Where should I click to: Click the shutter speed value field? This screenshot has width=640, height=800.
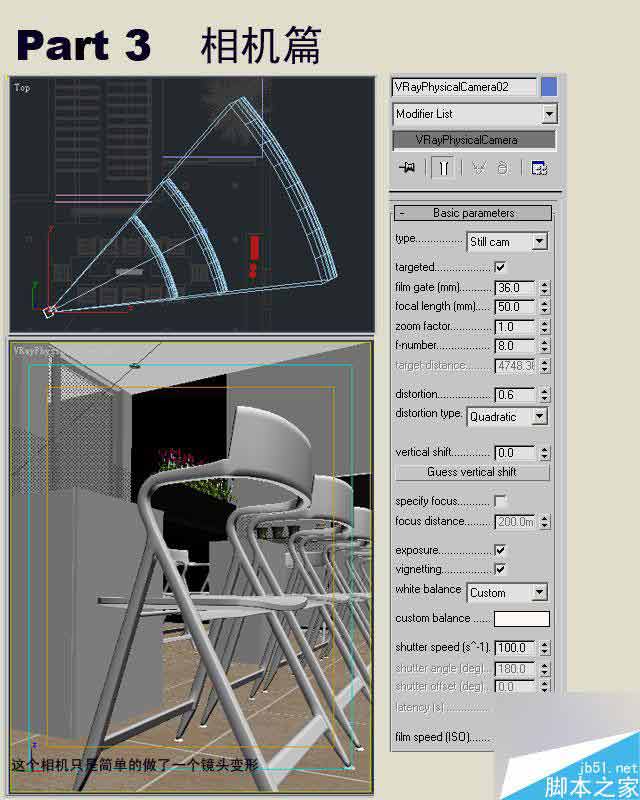pos(515,648)
